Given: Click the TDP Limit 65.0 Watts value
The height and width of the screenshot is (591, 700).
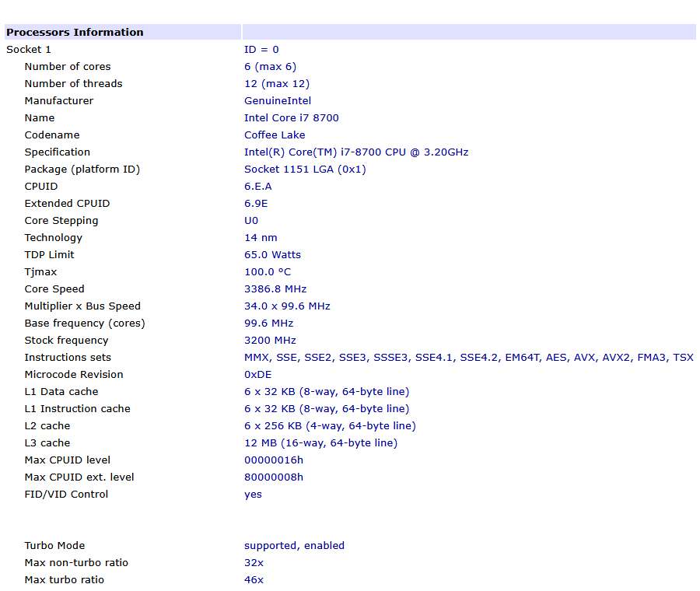Looking at the screenshot, I should (x=272, y=255).
